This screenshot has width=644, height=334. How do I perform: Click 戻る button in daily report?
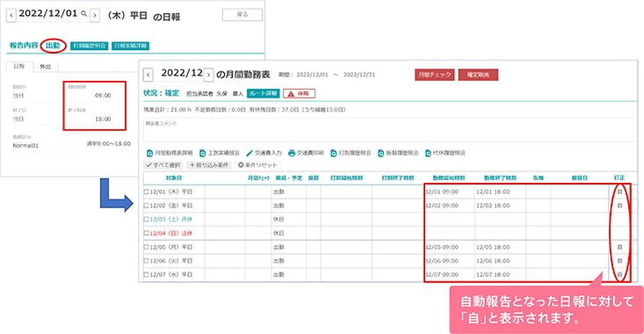242,15
